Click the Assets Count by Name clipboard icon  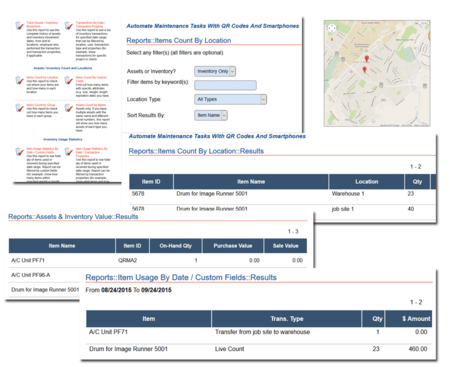[x=69, y=107]
